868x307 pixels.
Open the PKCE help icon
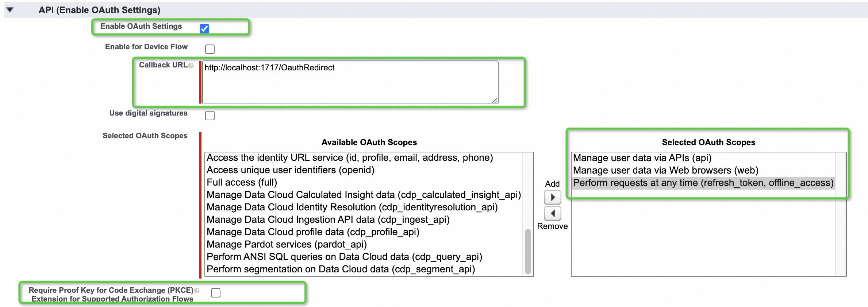[x=197, y=291]
